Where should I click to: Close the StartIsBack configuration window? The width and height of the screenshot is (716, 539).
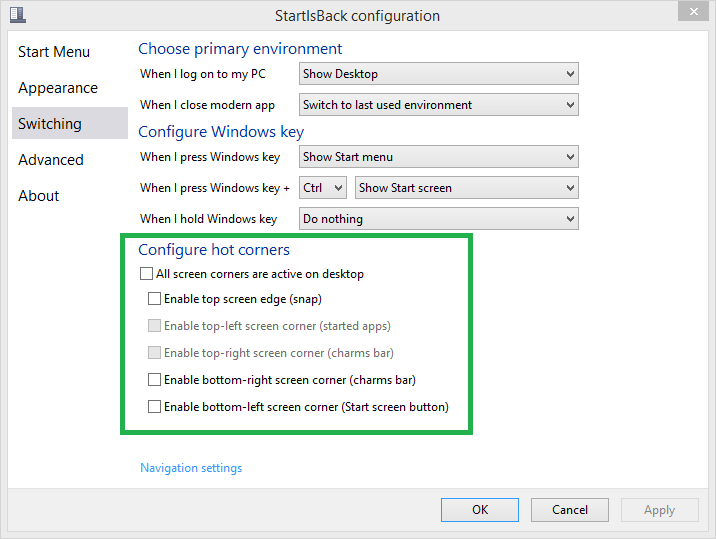693,11
